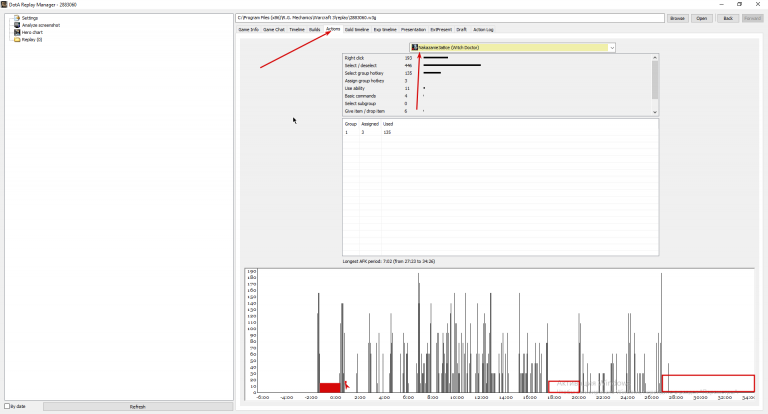Click the Open button
This screenshot has height=414, width=768.
[701, 18]
